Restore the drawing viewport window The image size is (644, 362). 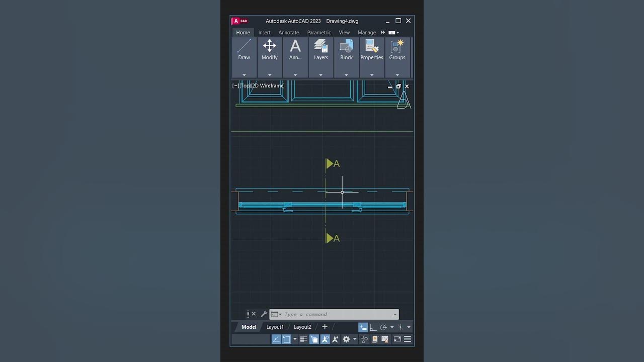click(398, 86)
